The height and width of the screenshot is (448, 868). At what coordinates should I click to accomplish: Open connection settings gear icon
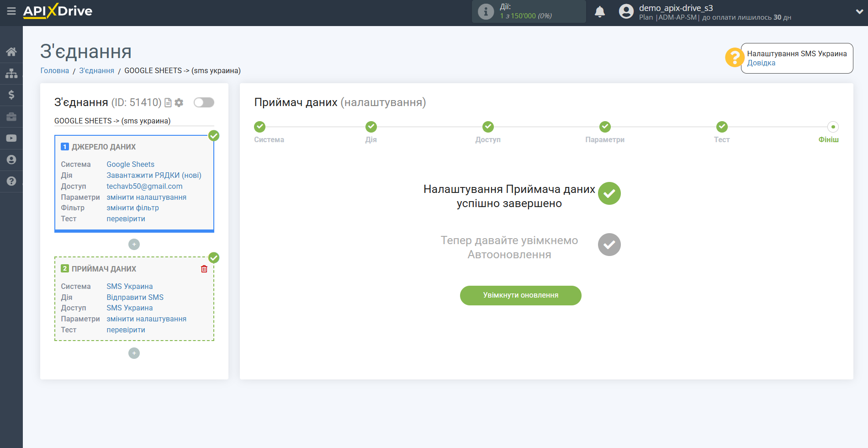tap(179, 102)
